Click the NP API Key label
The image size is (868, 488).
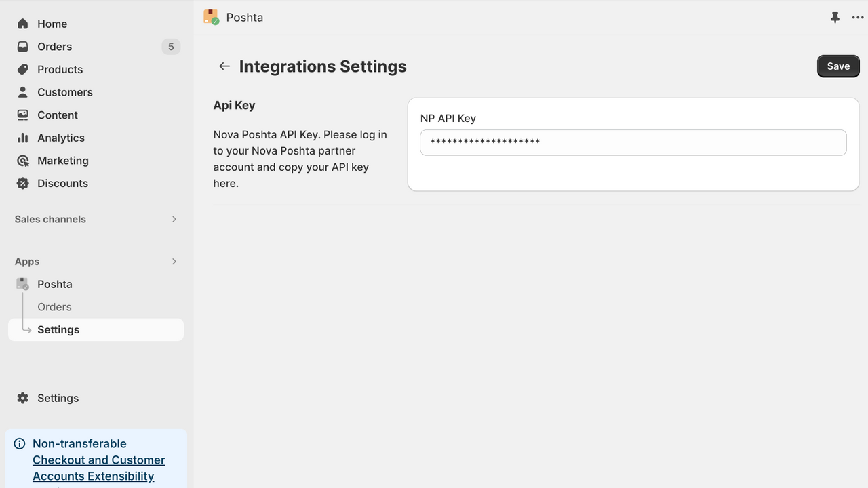tap(448, 118)
